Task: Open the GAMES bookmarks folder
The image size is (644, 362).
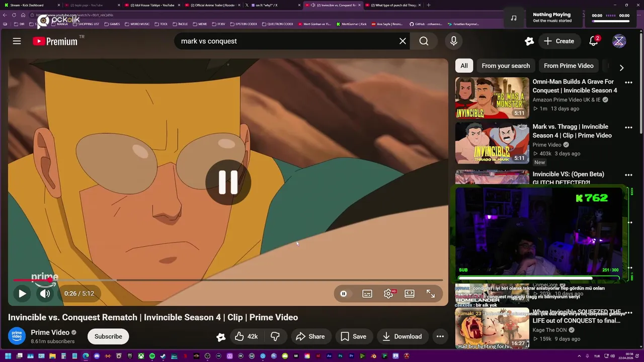Action: [112, 24]
